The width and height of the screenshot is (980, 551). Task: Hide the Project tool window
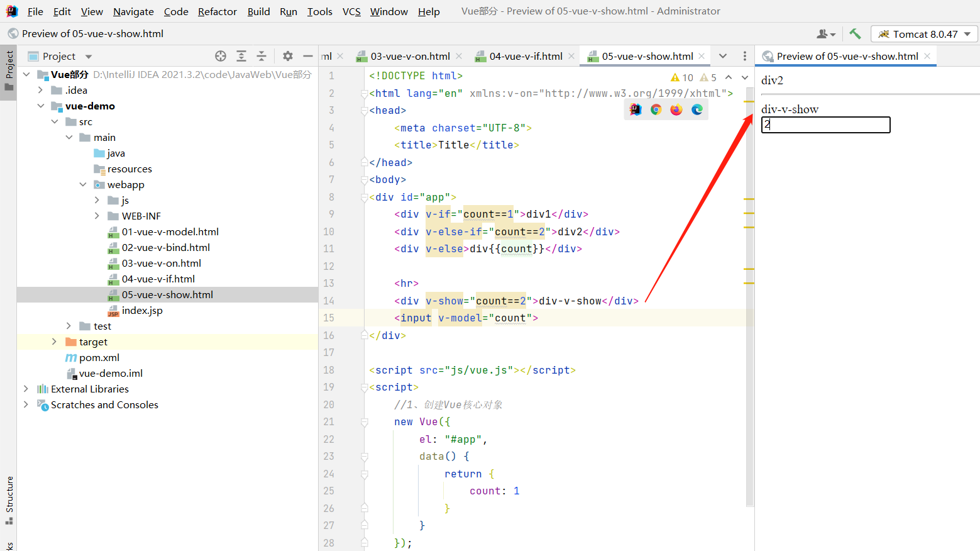(307, 56)
